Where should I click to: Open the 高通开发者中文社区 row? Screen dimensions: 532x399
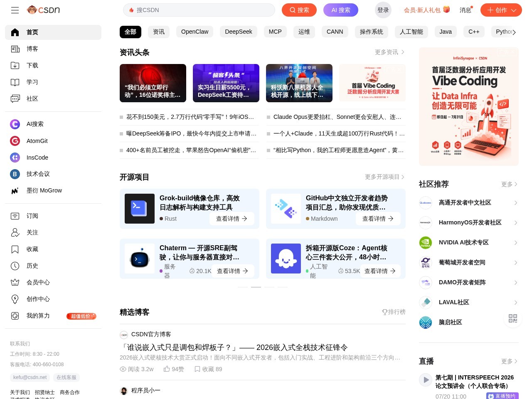click(469, 202)
